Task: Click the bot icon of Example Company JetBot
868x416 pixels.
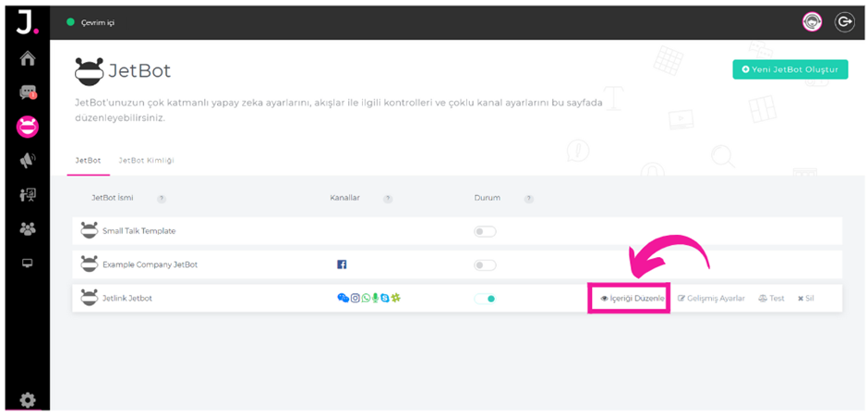Action: click(90, 264)
